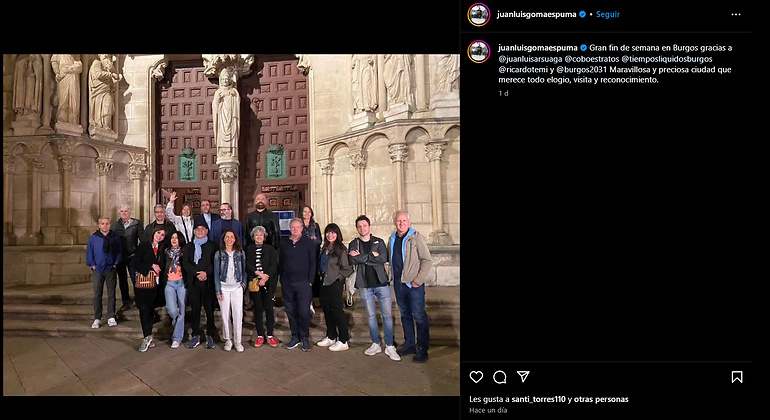Image resolution: width=770 pixels, height=420 pixels.
Task: Open the @coboestratos mention
Action: 592,58
